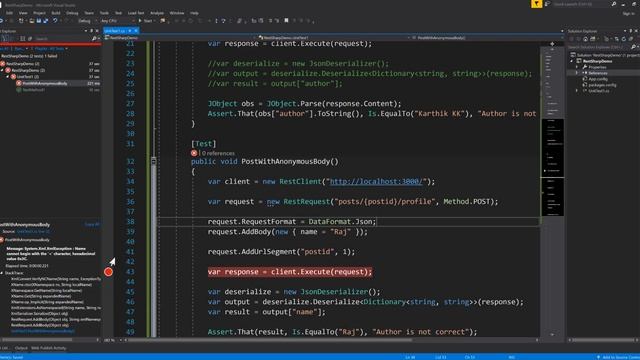The height and width of the screenshot is (360, 640).
Task: Expand the References node
Action: (577, 73)
